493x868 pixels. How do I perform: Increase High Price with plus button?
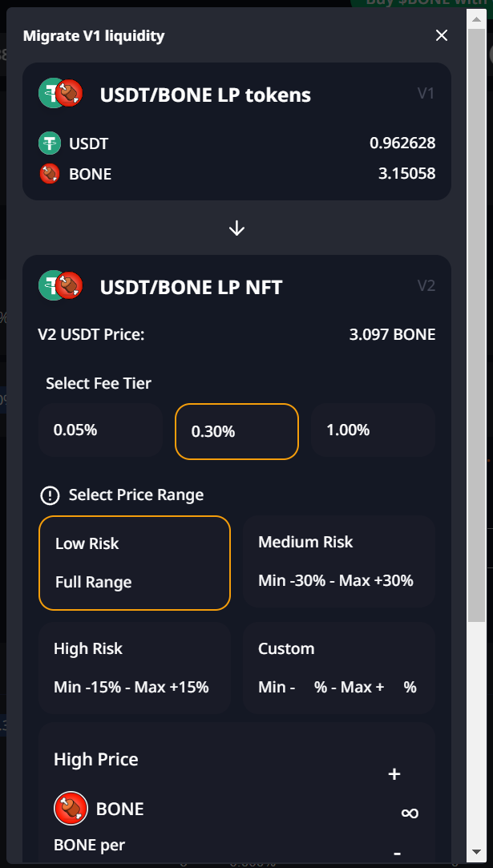coord(394,774)
